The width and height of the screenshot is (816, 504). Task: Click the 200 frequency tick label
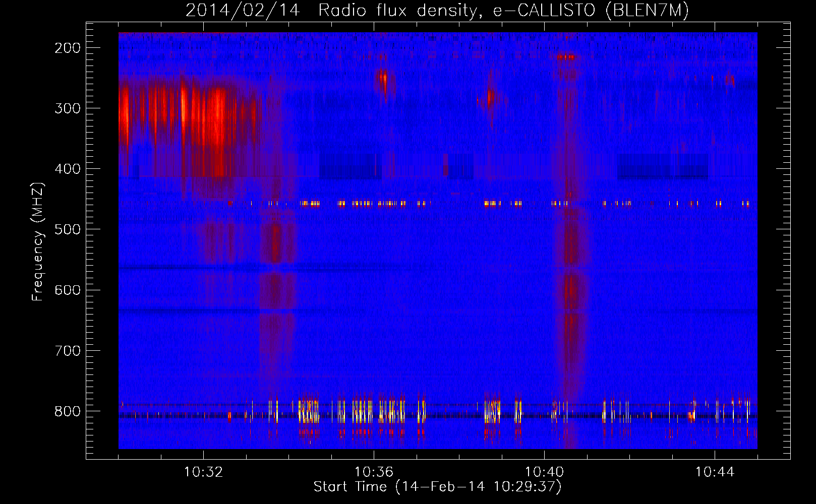pos(68,48)
